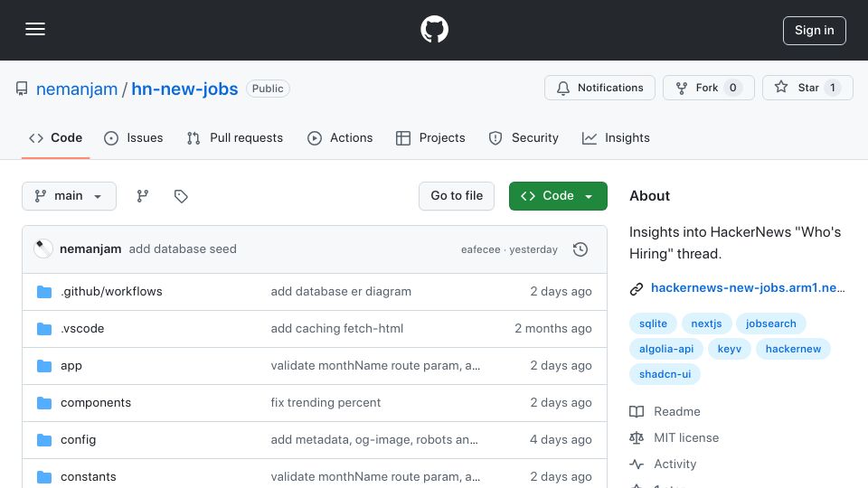868x488 pixels.
Task: Open the Security tab
Action: point(524,137)
